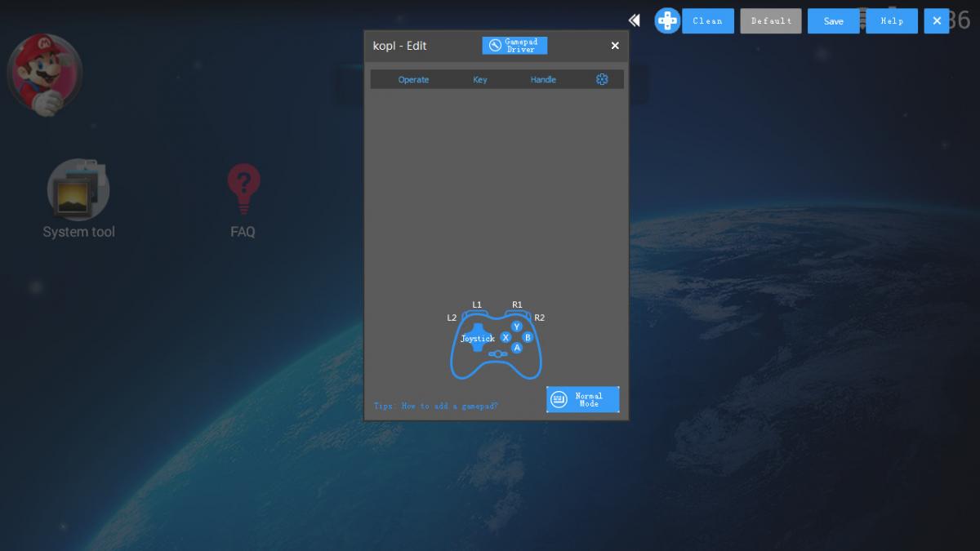Viewport: 980px width, 551px height.
Task: Open Gamepad Driver settings
Action: 514,45
